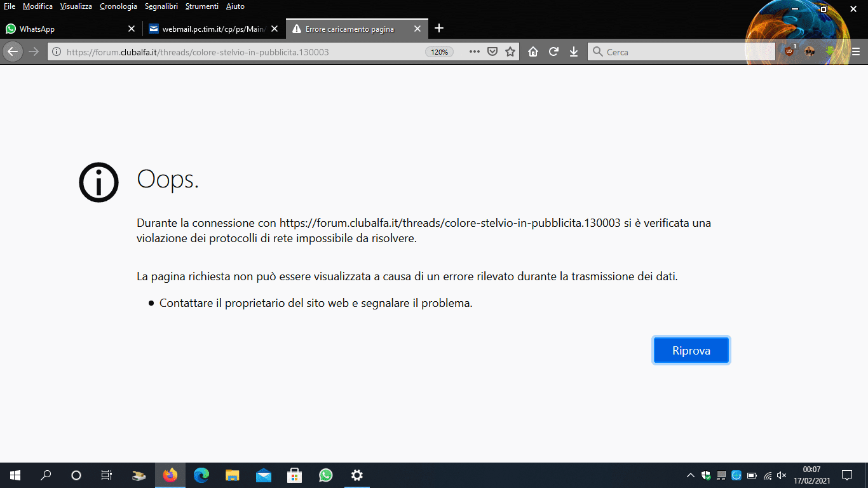Open the Cronologia menu
This screenshot has height=488, width=868.
[x=118, y=6]
